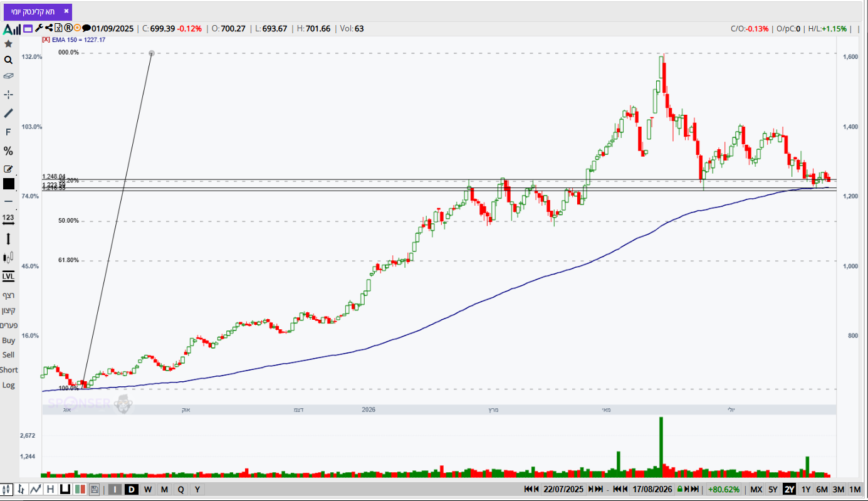Activate the crosshair cursor tool
This screenshot has height=501, width=868.
pyautogui.click(x=8, y=95)
